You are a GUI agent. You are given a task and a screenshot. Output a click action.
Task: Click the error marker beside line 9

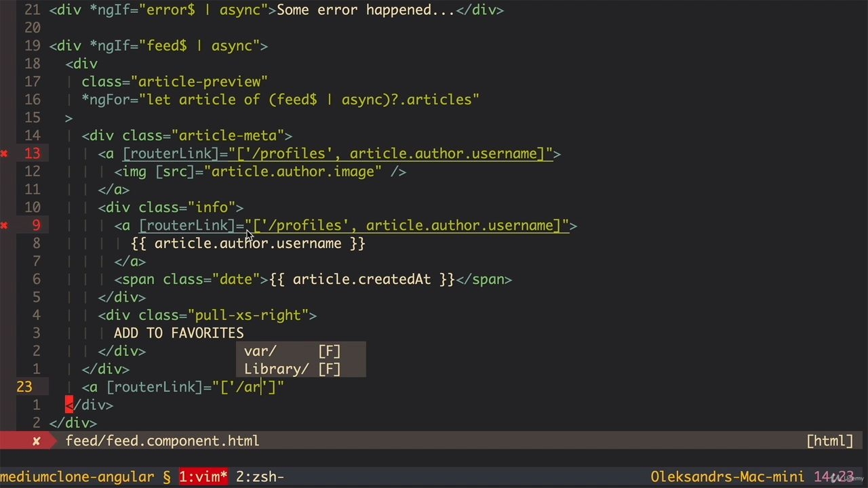tap(4, 226)
